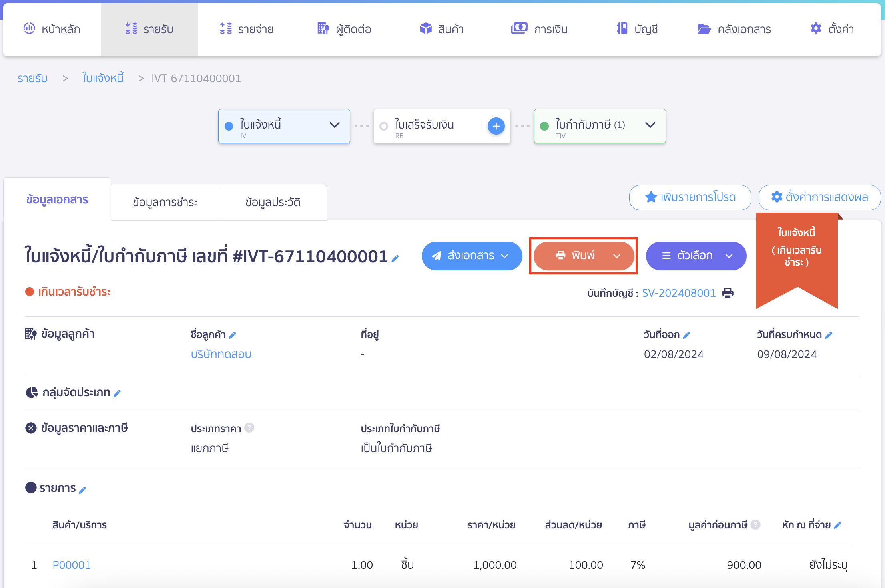
Task: Edit customer name with pencil icon
Action: [233, 335]
